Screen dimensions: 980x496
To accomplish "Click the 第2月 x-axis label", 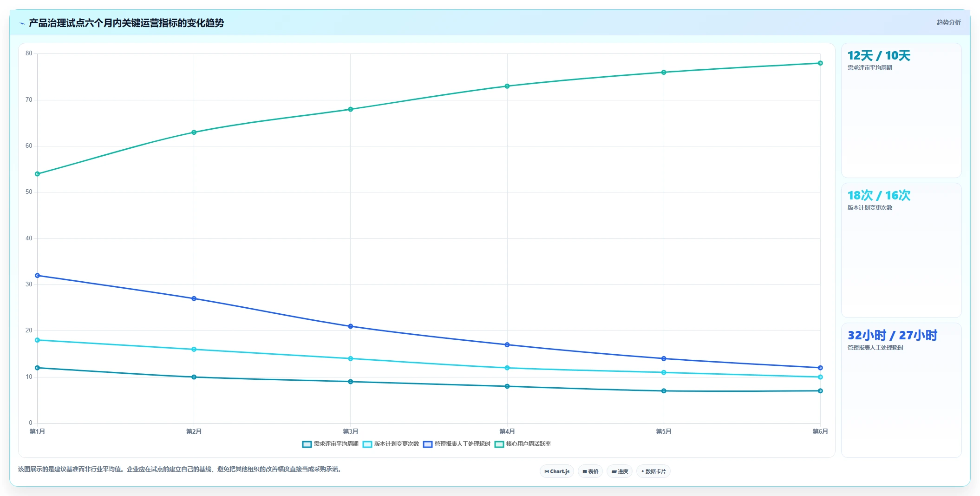I will pyautogui.click(x=194, y=431).
